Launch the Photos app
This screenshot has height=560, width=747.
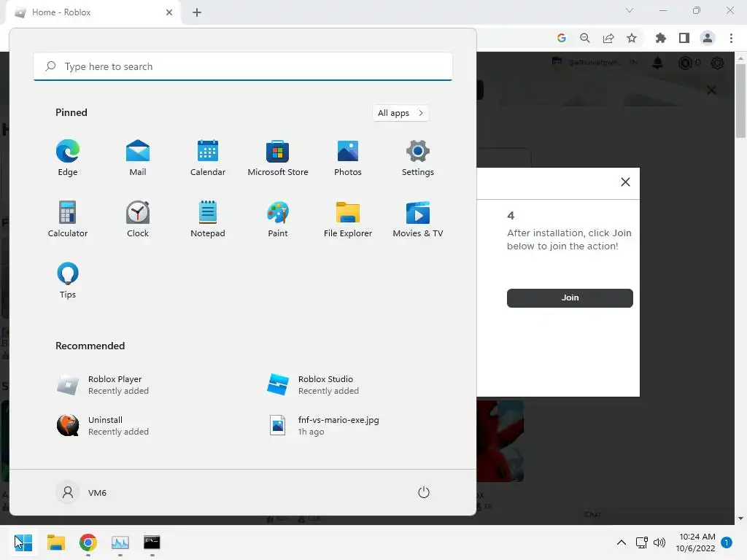[348, 158]
